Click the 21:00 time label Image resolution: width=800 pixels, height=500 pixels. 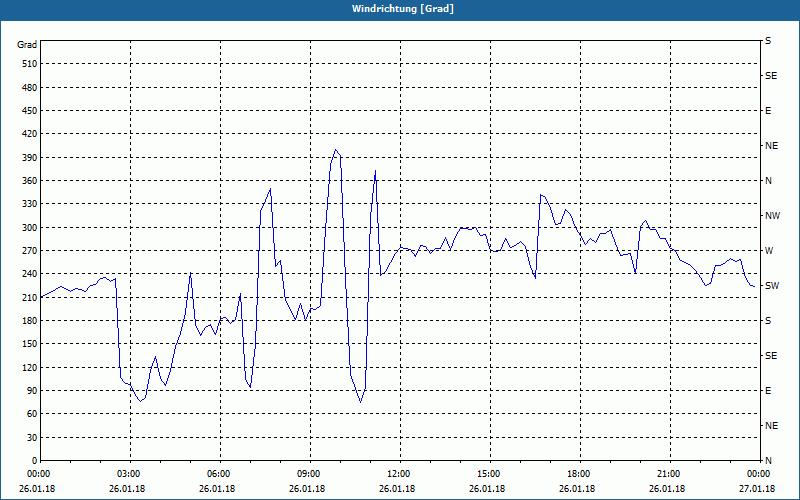pos(670,473)
